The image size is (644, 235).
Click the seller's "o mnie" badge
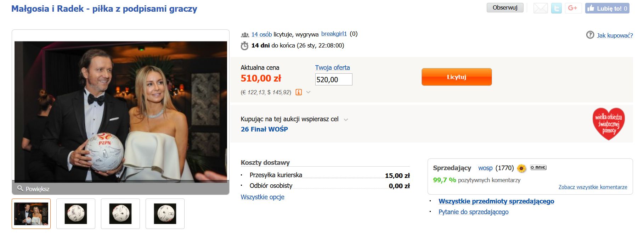[538, 168]
